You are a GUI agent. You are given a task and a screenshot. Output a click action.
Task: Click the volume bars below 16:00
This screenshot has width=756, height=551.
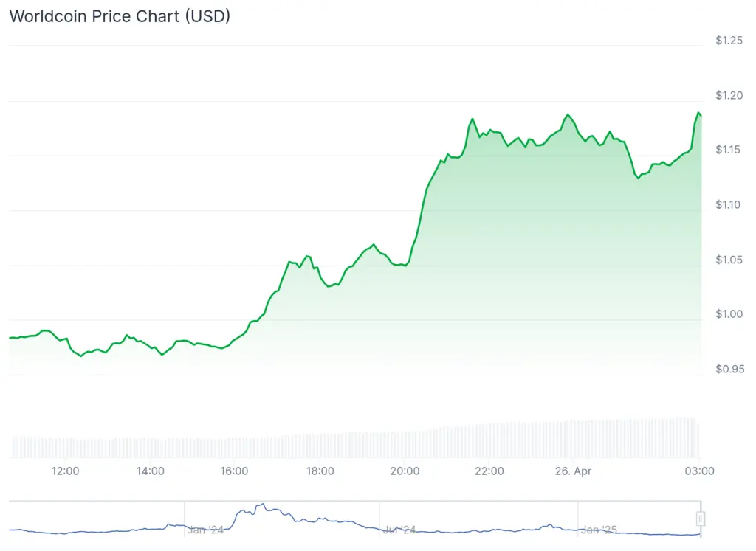pos(235,448)
